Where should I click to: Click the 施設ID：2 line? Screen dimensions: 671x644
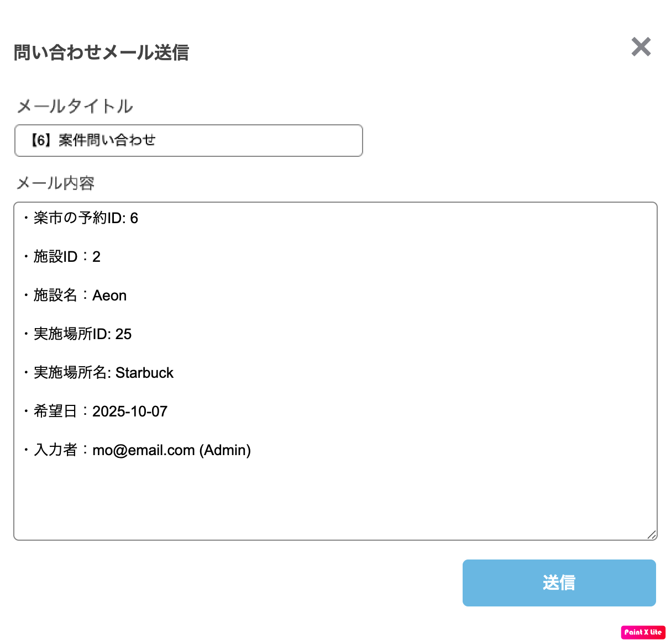click(67, 257)
